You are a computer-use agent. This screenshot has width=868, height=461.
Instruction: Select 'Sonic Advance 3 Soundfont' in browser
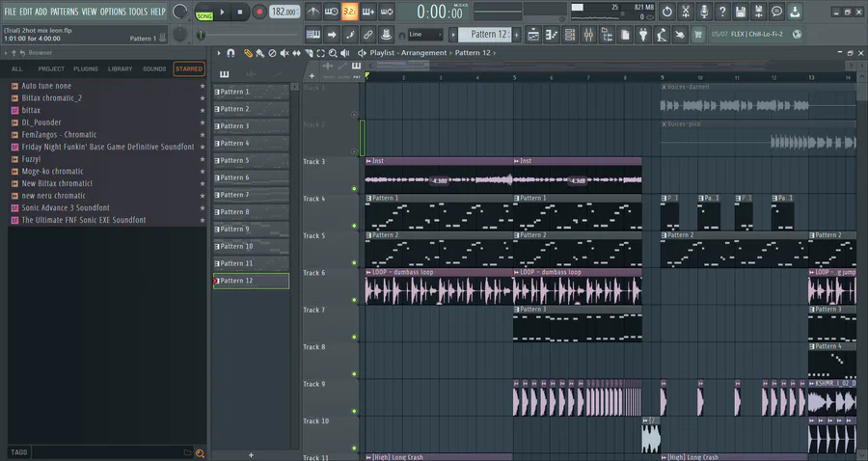[x=66, y=207]
